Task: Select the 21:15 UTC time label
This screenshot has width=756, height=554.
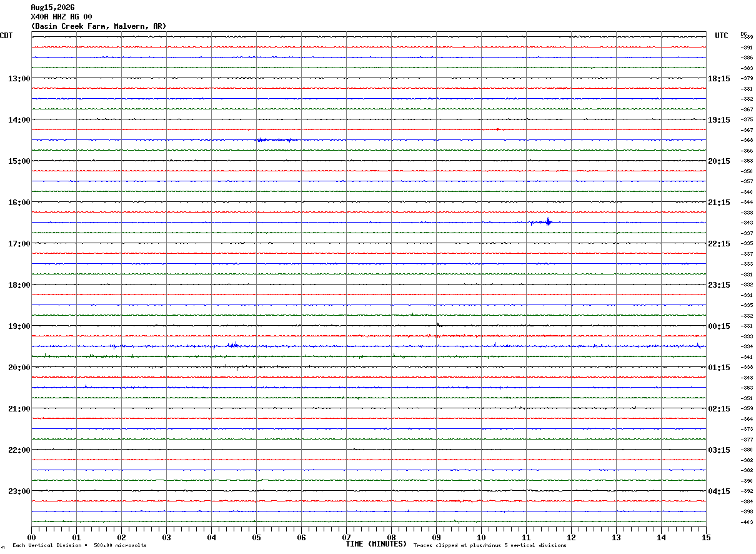Action: click(x=719, y=202)
